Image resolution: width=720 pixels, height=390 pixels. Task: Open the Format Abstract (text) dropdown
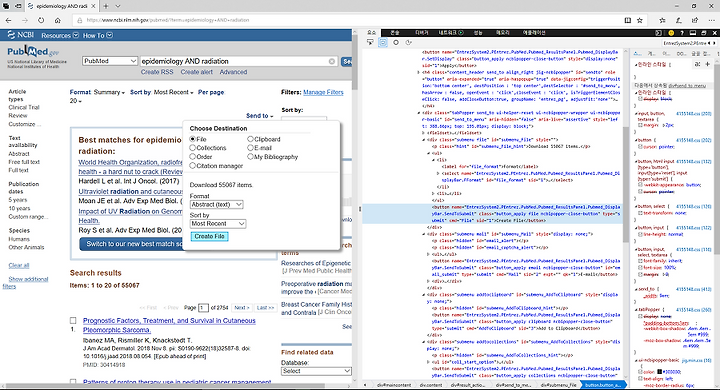(217, 204)
